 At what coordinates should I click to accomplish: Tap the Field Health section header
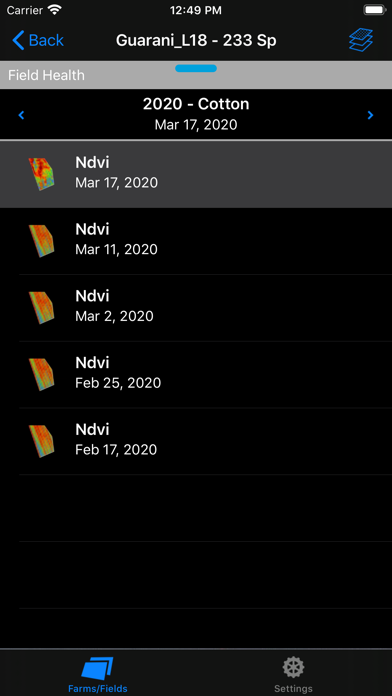pyautogui.click(x=46, y=75)
